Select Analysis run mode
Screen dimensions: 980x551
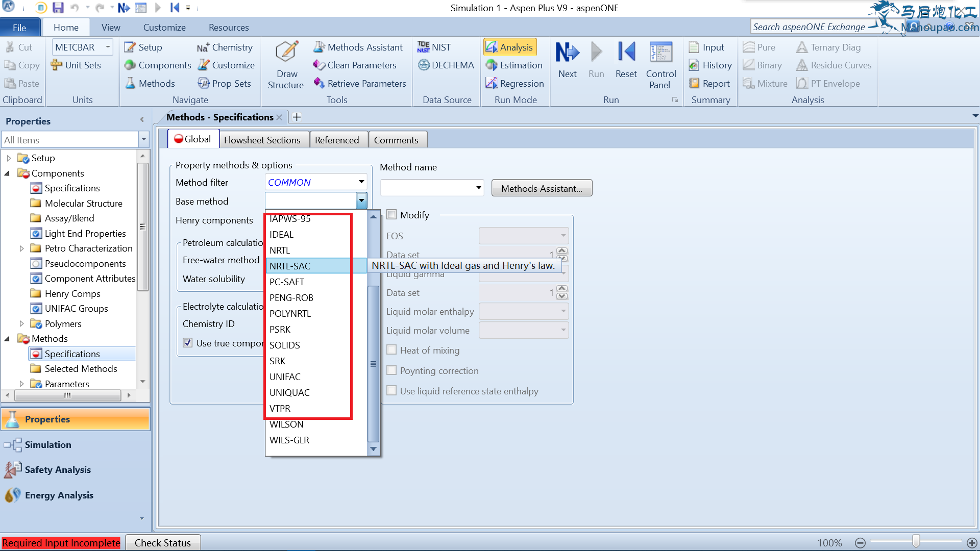click(509, 47)
